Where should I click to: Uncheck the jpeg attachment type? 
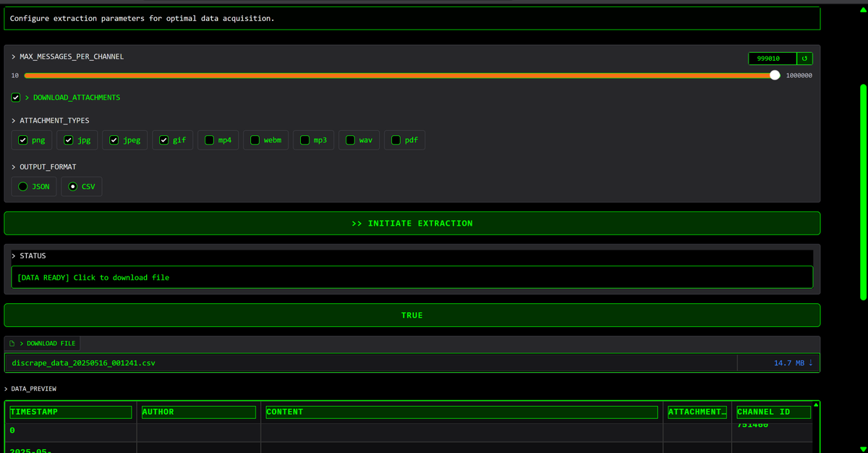click(114, 140)
